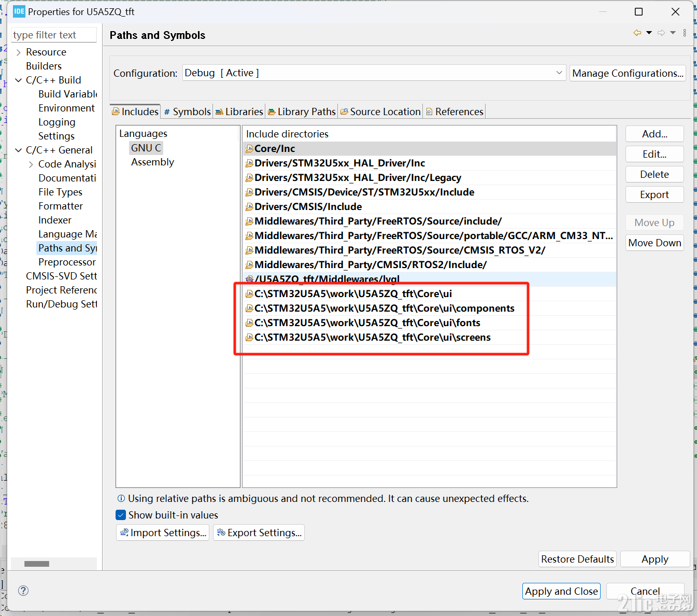The width and height of the screenshot is (697, 616).
Task: Click the Move Down button
Action: pyautogui.click(x=655, y=243)
